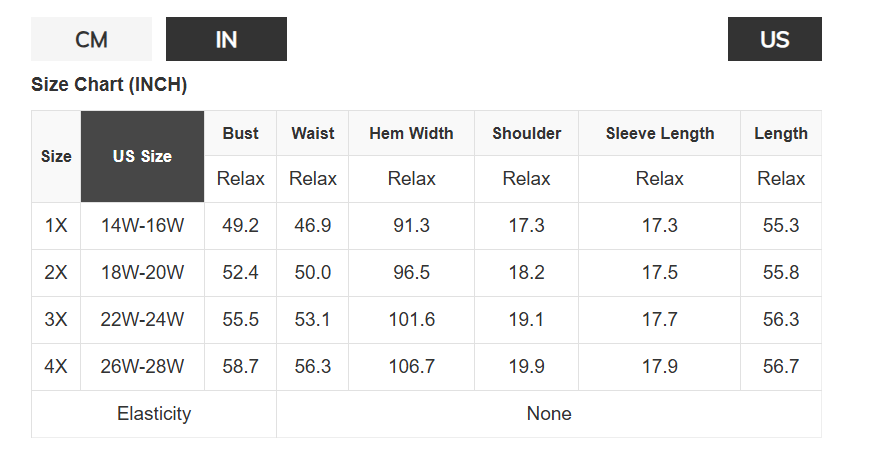Click the US region button
Image resolution: width=869 pixels, height=464 pixels.
click(774, 40)
